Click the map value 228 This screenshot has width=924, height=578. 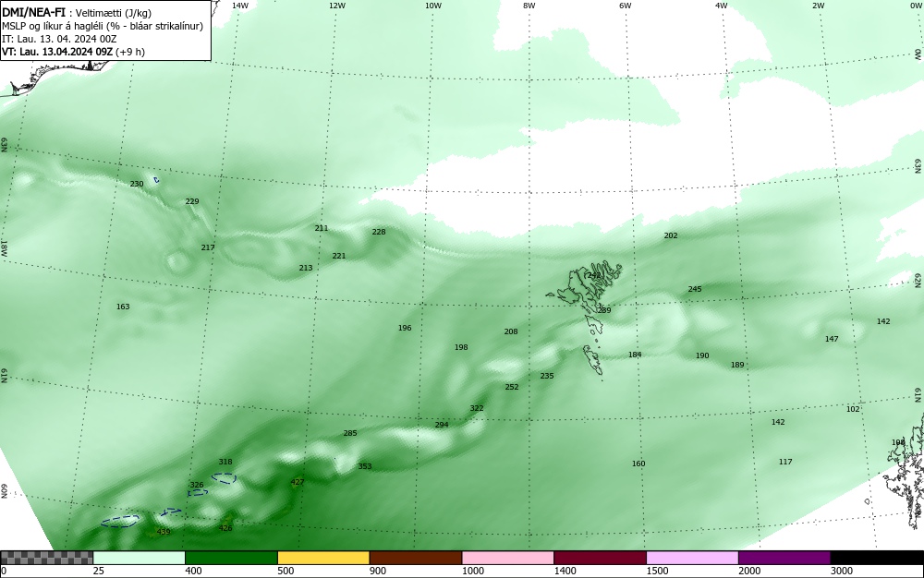379,232
